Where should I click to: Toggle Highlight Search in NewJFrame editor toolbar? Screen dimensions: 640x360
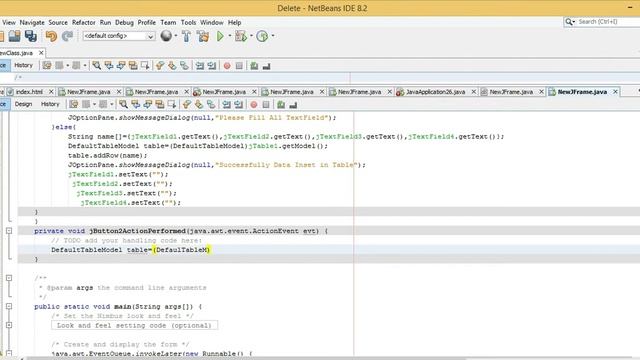160,104
